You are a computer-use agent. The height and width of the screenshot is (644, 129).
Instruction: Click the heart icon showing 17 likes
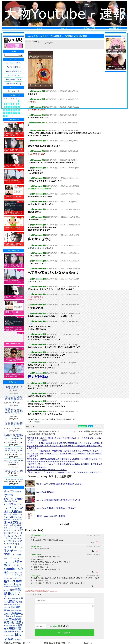[x=97, y=551]
